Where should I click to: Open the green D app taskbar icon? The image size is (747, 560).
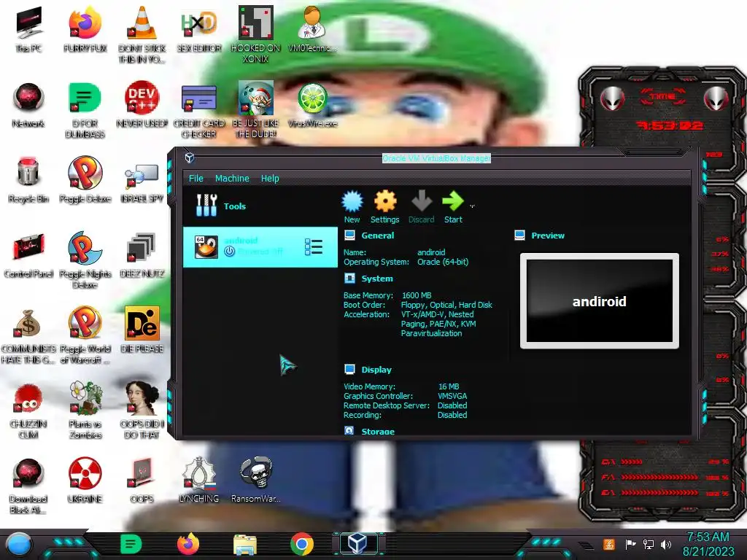click(x=131, y=544)
